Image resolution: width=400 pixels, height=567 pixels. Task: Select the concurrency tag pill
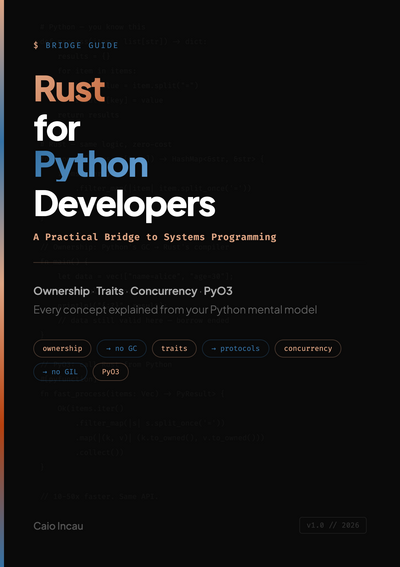(308, 348)
